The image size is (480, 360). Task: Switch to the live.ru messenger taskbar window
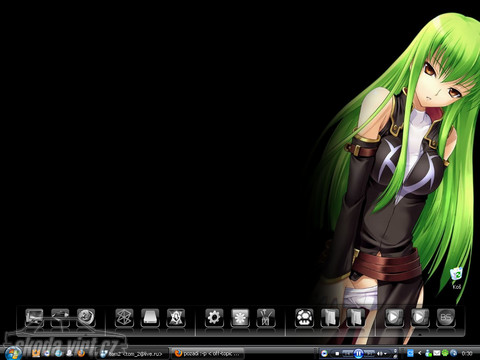[x=133, y=353]
